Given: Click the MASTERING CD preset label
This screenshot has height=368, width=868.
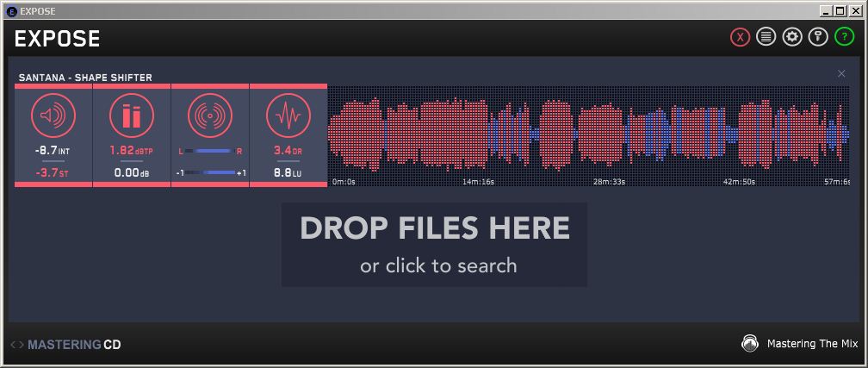Looking at the screenshot, I should (74, 345).
